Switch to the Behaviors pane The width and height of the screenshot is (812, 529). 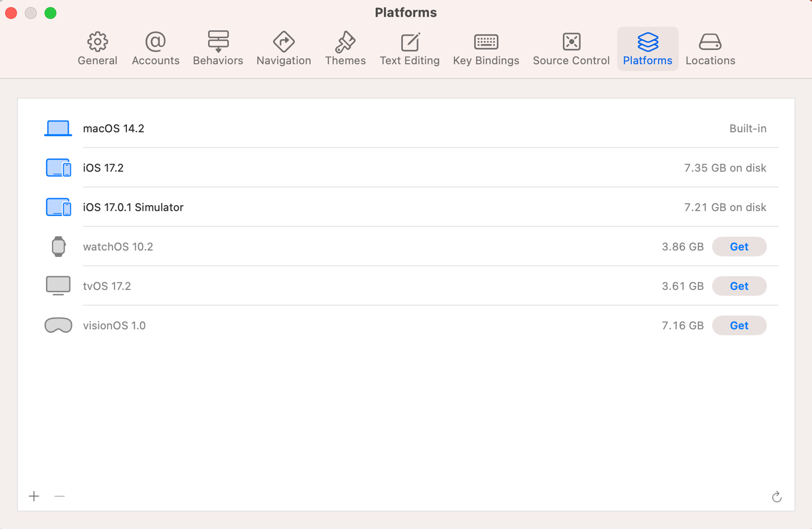pos(218,49)
